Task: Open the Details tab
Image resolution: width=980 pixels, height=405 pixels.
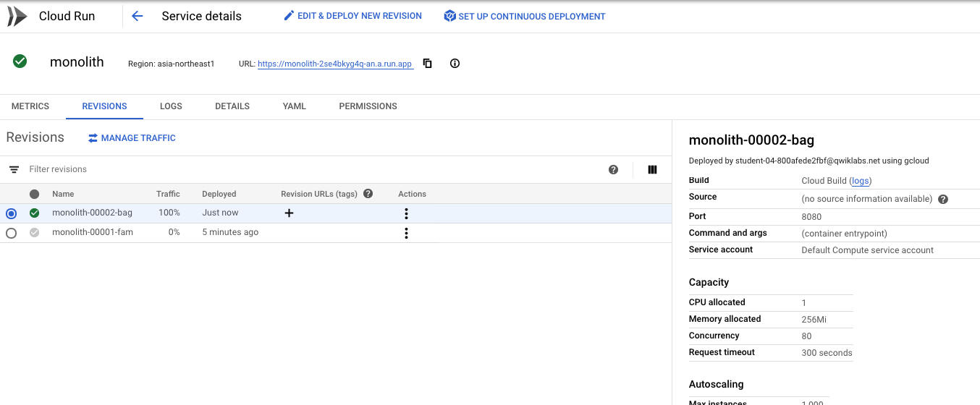Action: coord(232,106)
